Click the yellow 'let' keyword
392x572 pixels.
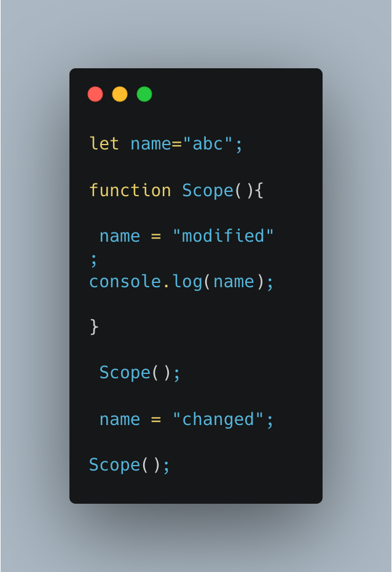[104, 144]
